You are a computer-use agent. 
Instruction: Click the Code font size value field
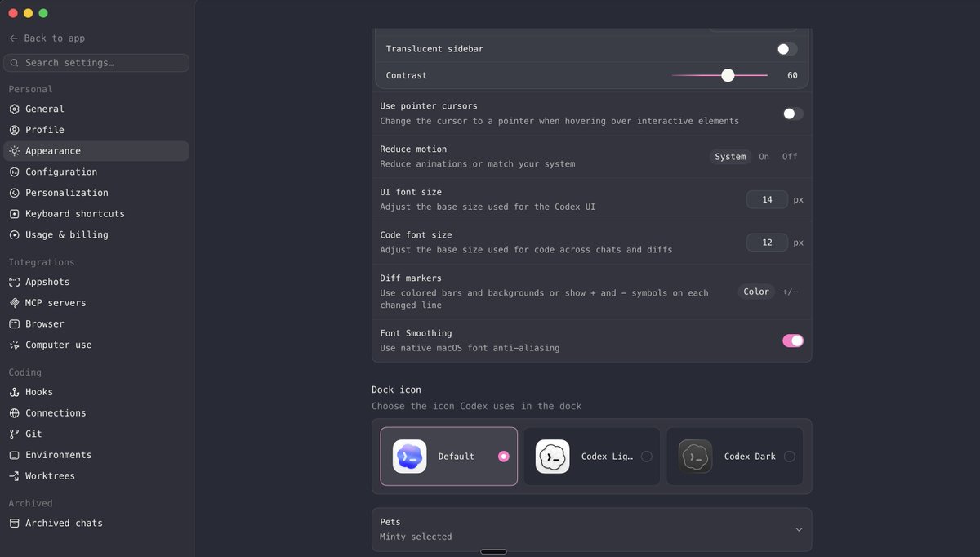767,243
